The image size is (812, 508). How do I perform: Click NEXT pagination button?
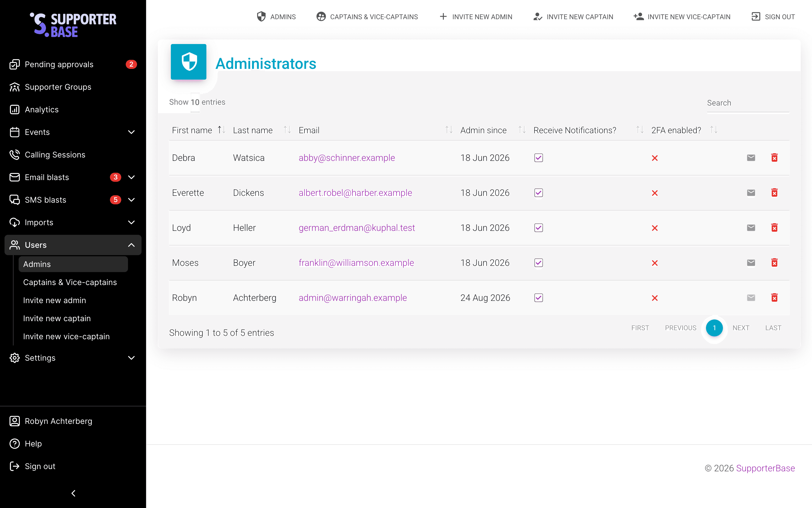click(x=741, y=328)
